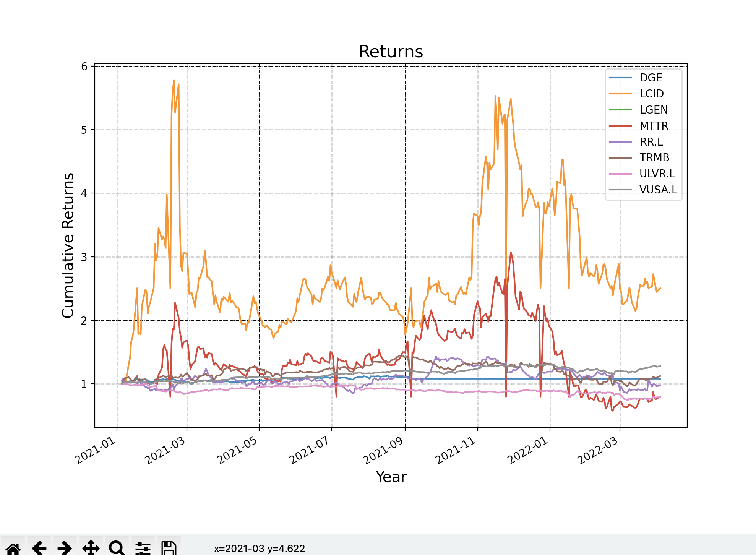Click the LCID legend entry
Screen dimensions: 756x555
(x=651, y=94)
